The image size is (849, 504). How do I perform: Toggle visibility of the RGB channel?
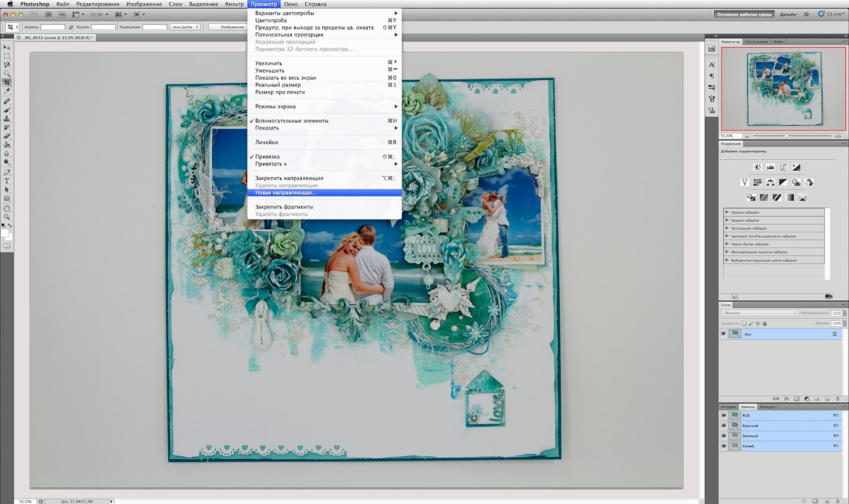(724, 415)
